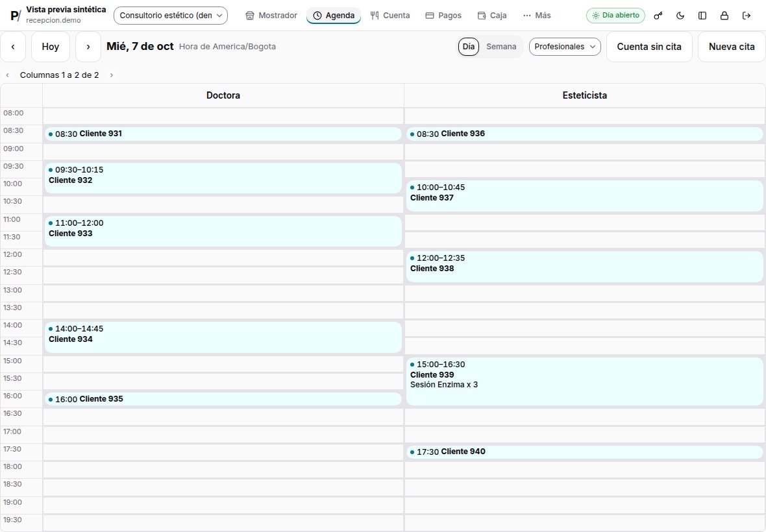Screen dimensions: 766x532
Task: Show next columns with the small right chevron
Action: [x=112, y=75]
